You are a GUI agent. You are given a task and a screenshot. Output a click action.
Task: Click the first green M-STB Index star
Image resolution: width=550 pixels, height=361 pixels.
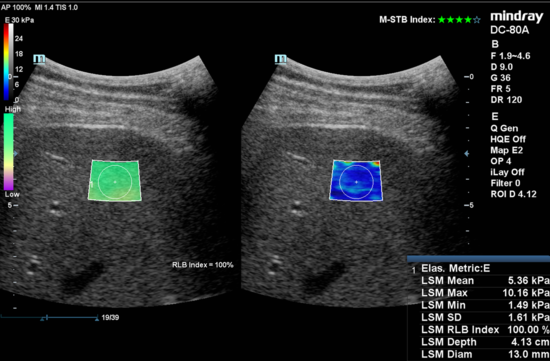(441, 20)
